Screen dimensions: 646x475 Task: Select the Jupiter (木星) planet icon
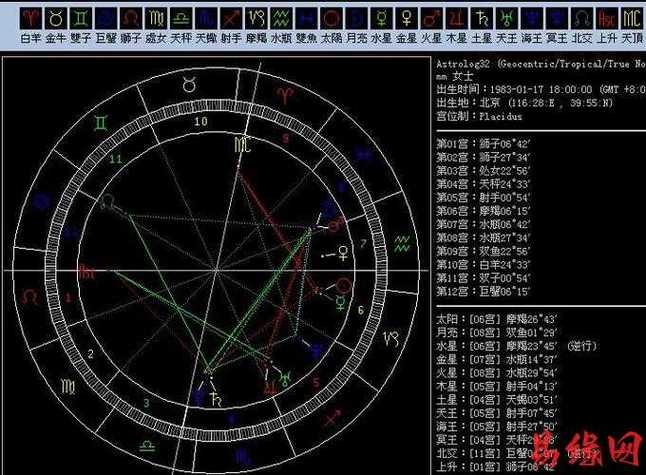pyautogui.click(x=457, y=19)
